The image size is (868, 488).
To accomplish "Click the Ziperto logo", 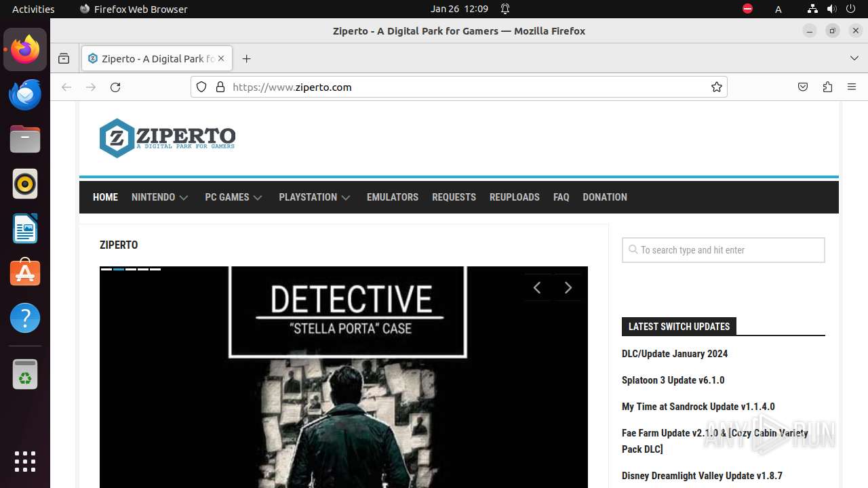I will coord(167,138).
